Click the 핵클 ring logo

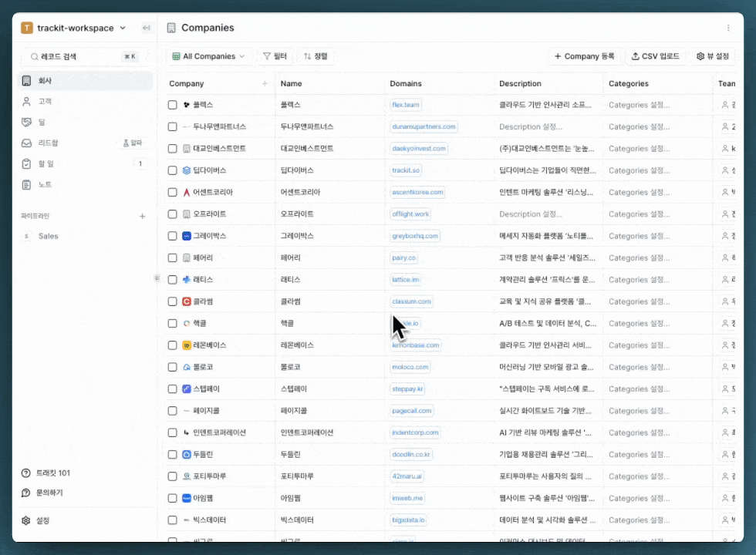click(x=187, y=323)
